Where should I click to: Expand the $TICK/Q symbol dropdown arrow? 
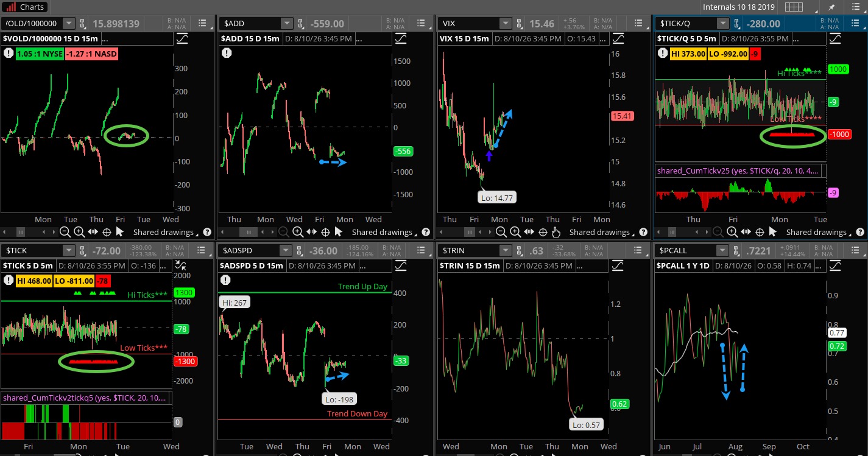click(x=722, y=23)
